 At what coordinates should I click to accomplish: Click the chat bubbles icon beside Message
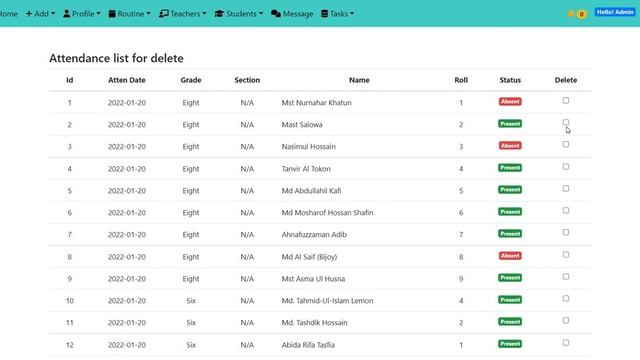click(x=276, y=13)
